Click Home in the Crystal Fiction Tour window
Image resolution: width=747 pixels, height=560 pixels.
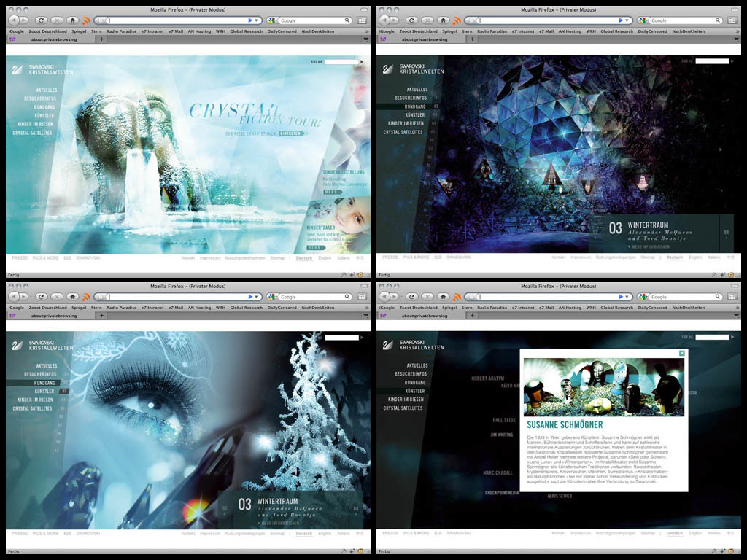72,20
